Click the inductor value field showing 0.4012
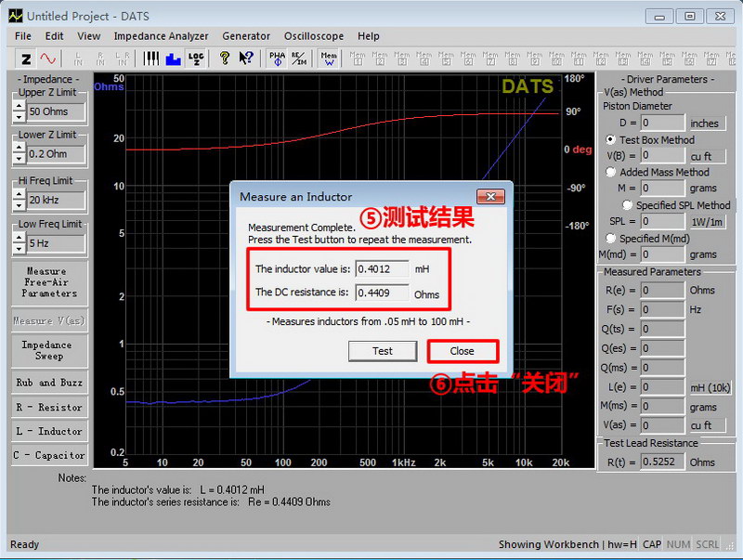The width and height of the screenshot is (743, 560). point(382,269)
